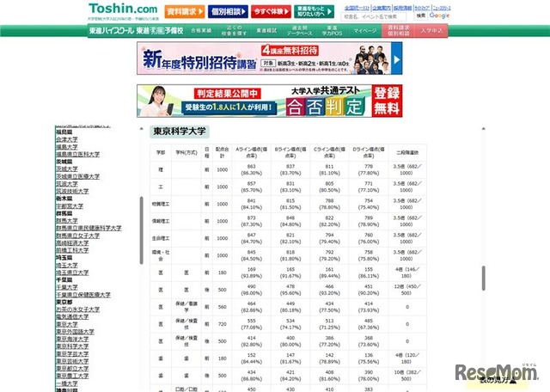The width and height of the screenshot is (550, 392).
Task: Follow the 採用情報 link in the header
Action: tap(402, 8)
